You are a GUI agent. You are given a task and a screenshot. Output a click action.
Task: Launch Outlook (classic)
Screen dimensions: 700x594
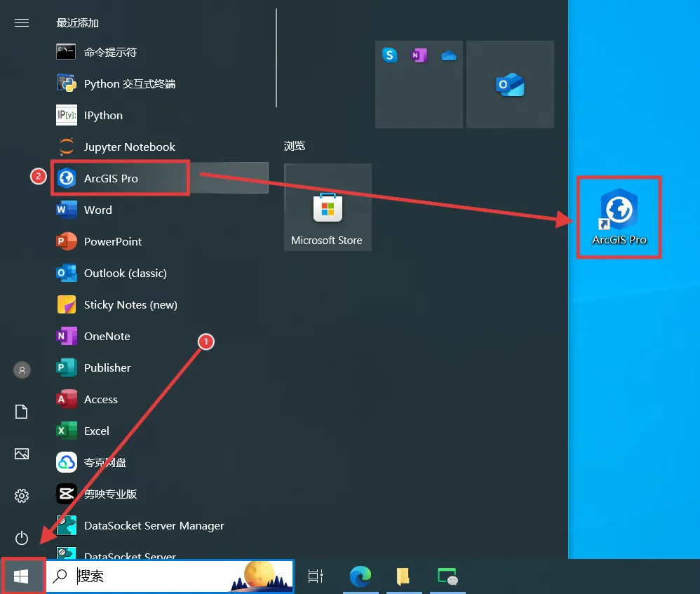(161, 273)
